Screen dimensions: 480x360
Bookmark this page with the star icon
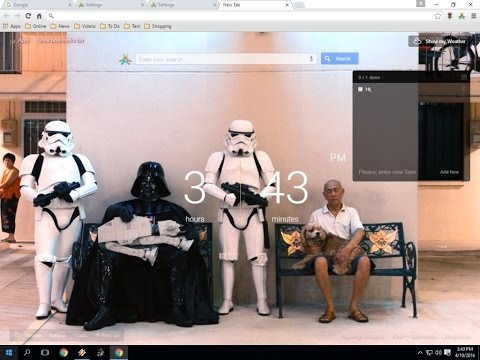point(438,16)
